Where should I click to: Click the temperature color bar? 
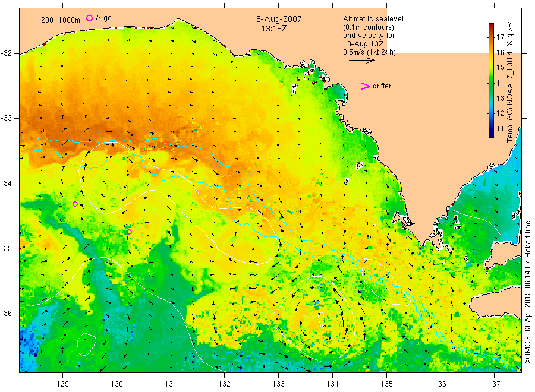[x=491, y=80]
